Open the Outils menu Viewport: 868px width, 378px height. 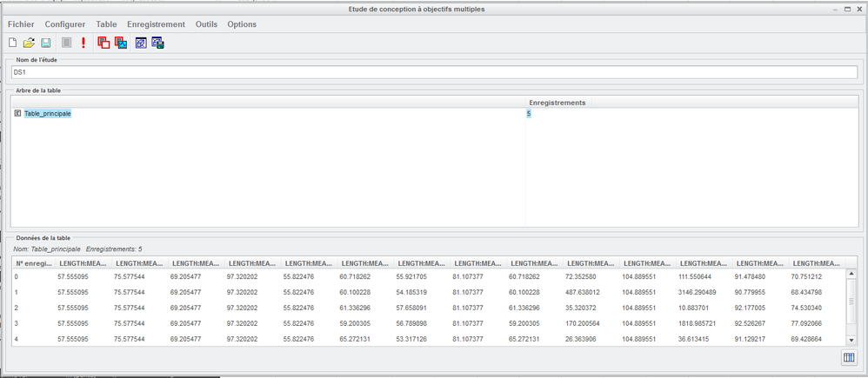(x=206, y=24)
